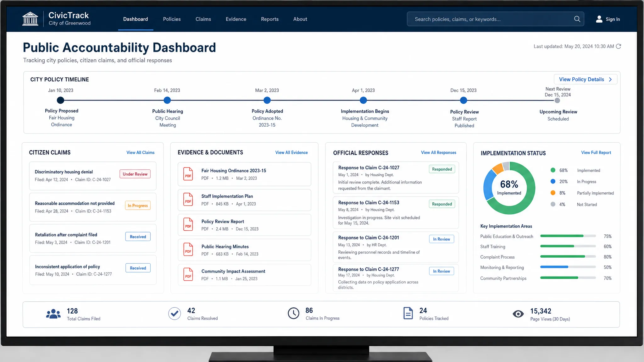644x362 pixels.
Task: Click the Under Review status badge
Action: [135, 174]
